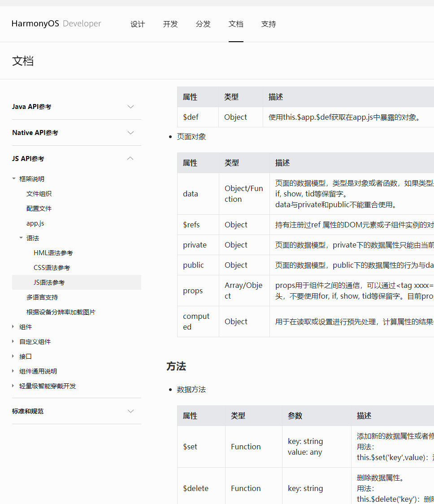Click the 组件通用说明 tree label
The image size is (434, 504).
[38, 371]
